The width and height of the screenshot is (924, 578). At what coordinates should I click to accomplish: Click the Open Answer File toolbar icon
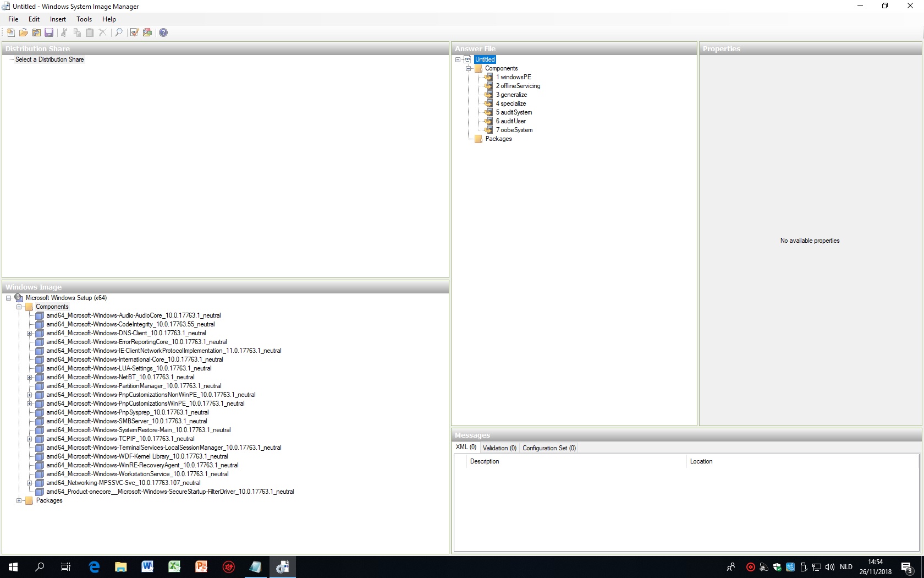click(24, 32)
